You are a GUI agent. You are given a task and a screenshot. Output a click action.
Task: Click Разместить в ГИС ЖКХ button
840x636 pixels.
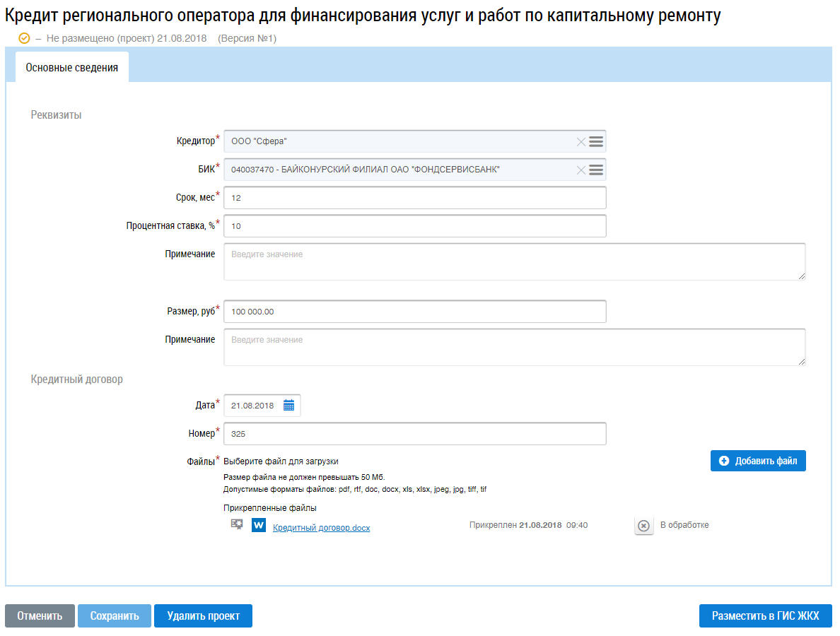[x=765, y=616]
